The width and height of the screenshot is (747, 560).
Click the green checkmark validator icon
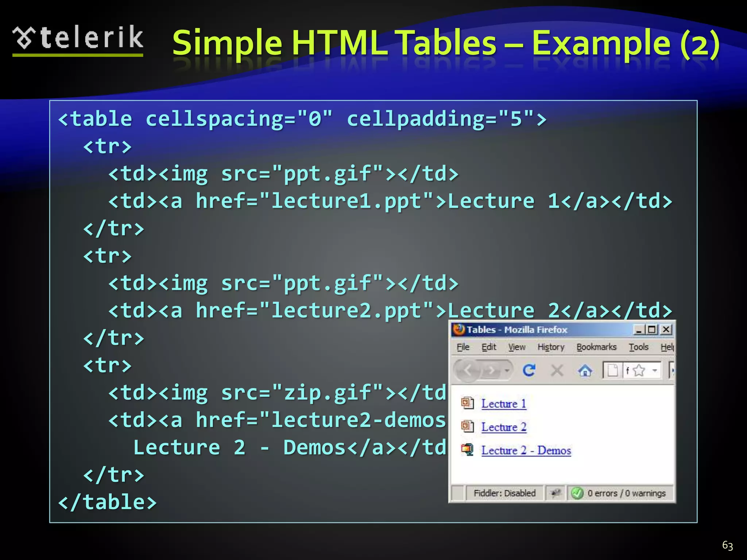pos(577,493)
